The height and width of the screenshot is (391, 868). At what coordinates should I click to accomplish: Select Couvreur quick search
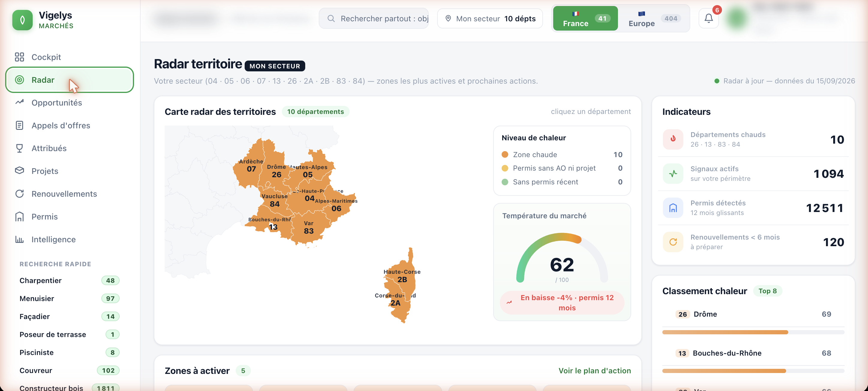coord(70,370)
